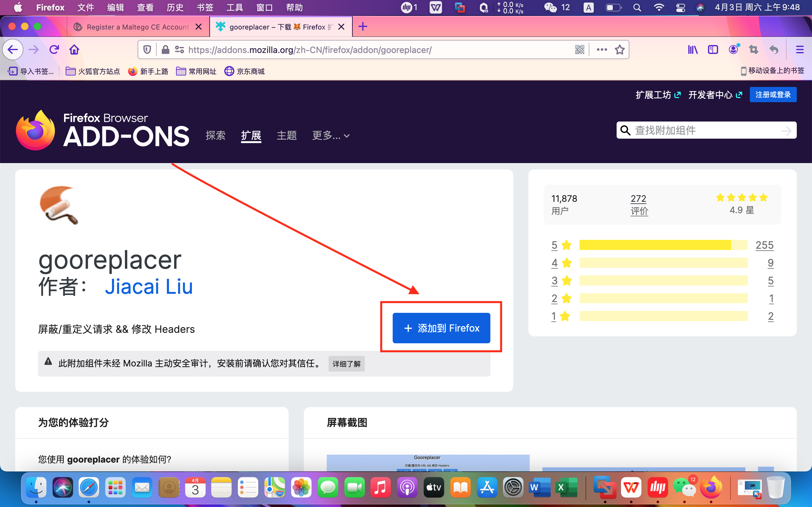Open the Firefox hamburger menu

point(800,49)
